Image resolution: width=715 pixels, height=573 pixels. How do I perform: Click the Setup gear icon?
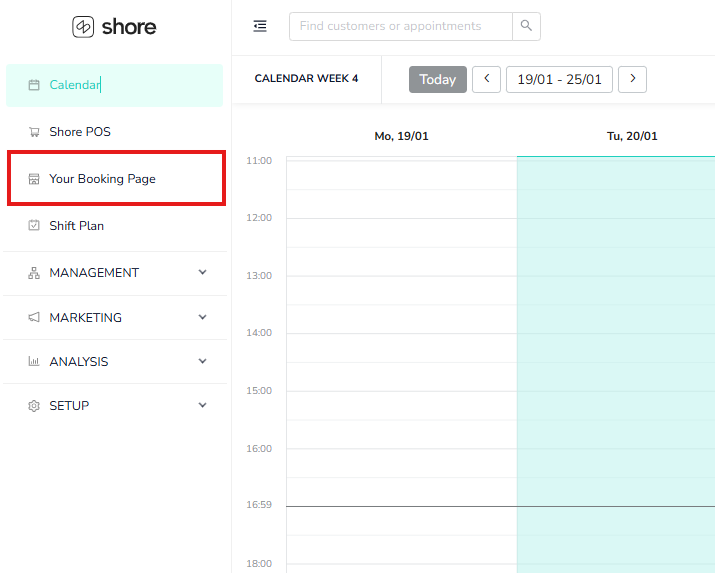tap(34, 406)
